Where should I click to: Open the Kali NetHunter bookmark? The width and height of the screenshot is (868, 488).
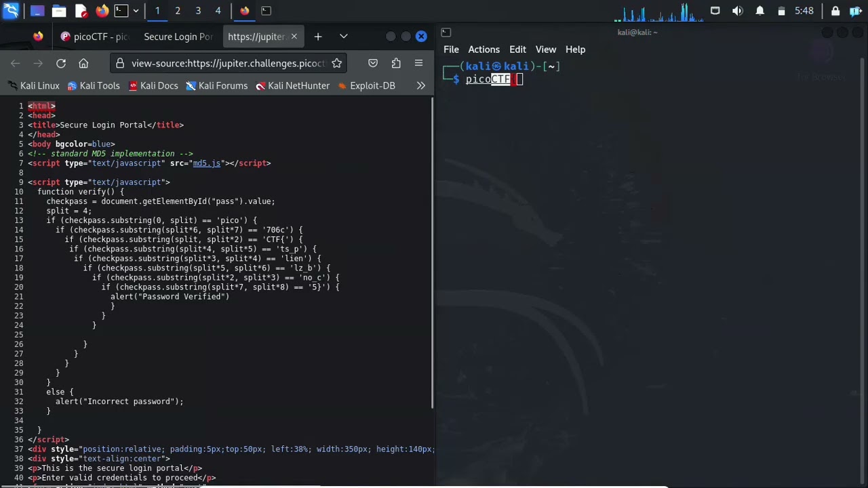pyautogui.click(x=292, y=85)
